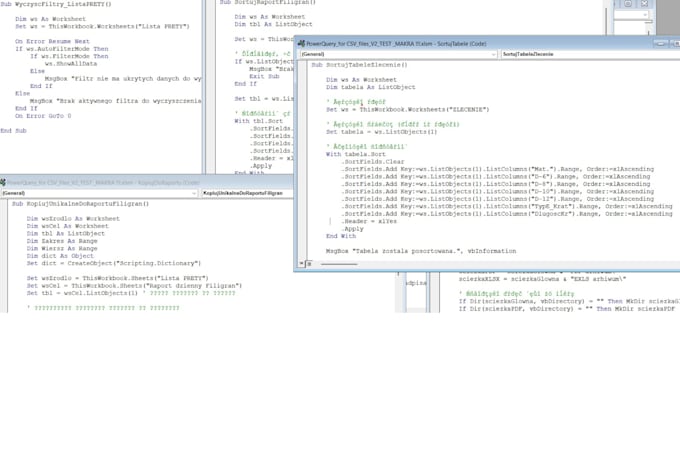
Task: Click the SortFields.Add line for column "D-6"
Action: (x=496, y=177)
